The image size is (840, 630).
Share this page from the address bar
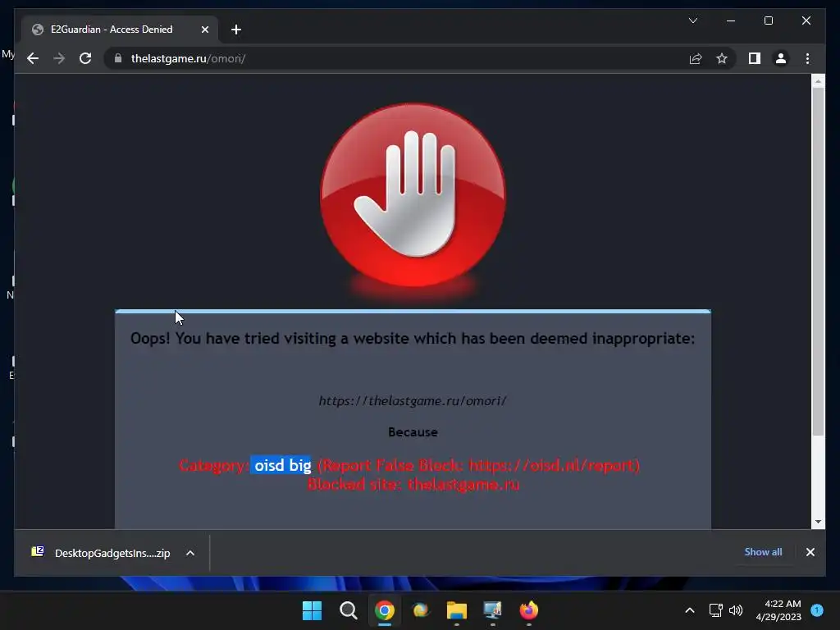pyautogui.click(x=696, y=58)
